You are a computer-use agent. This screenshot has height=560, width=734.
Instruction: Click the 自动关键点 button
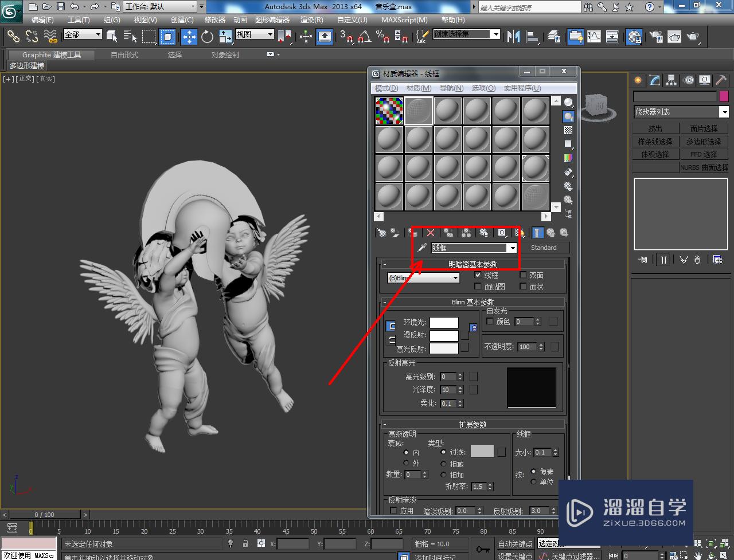click(x=515, y=544)
